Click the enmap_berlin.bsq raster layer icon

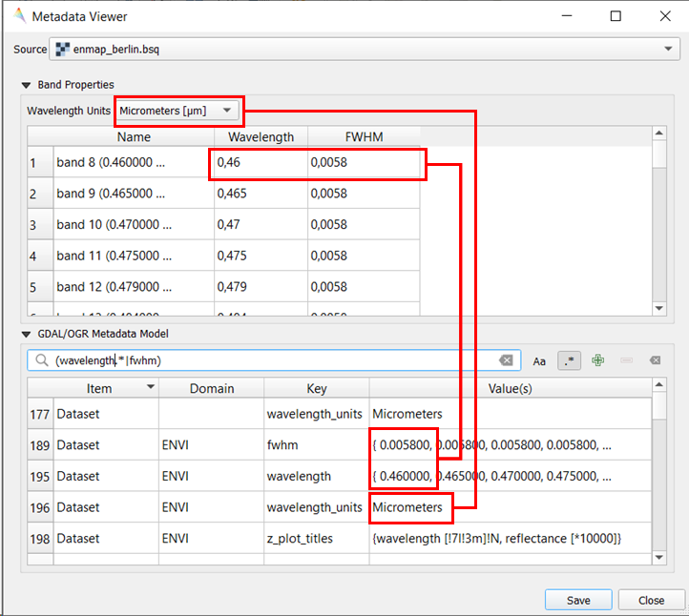62,50
